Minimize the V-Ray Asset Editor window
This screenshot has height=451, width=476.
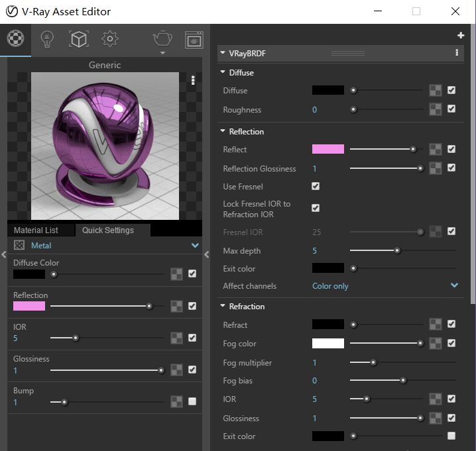(378, 11)
